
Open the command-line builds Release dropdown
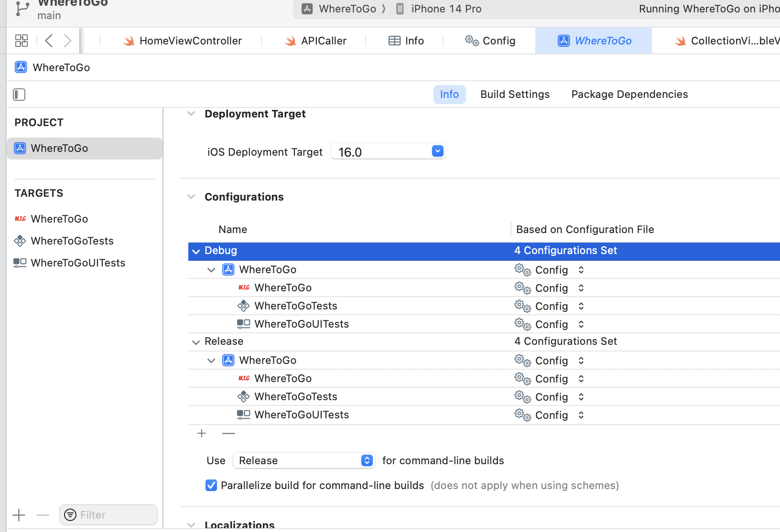[304, 460]
